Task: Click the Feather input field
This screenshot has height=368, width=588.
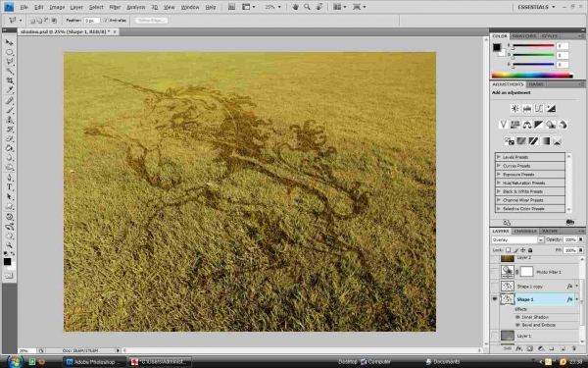Action: (91, 21)
